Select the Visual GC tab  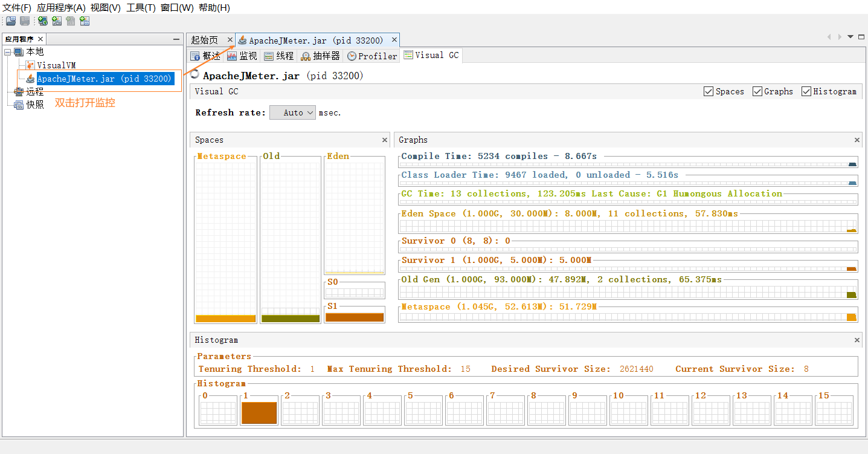(431, 55)
